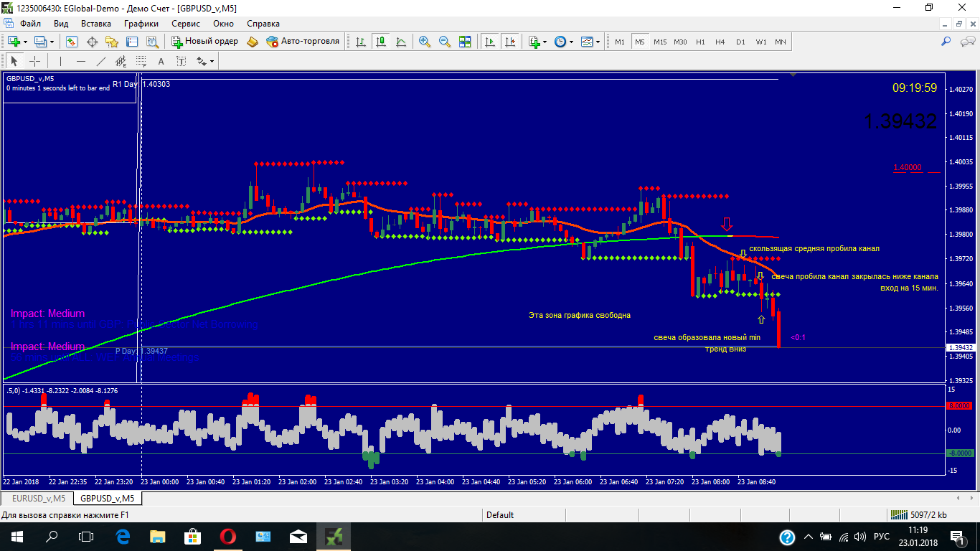Viewport: 980px width, 551px height.
Task: Set timeframe to H1
Action: point(700,42)
